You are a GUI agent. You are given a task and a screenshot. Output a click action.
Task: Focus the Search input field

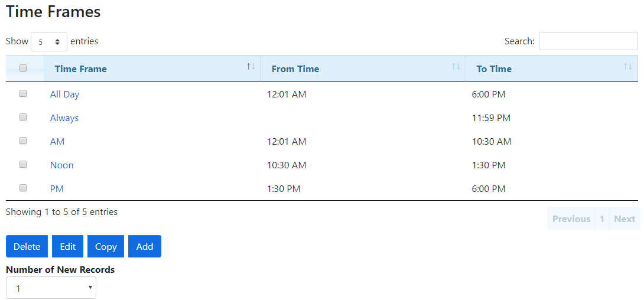click(588, 41)
